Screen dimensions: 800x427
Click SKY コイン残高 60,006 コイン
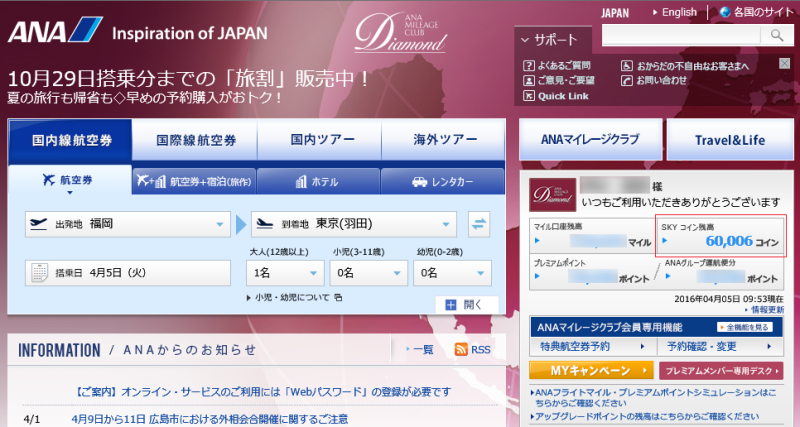(721, 236)
